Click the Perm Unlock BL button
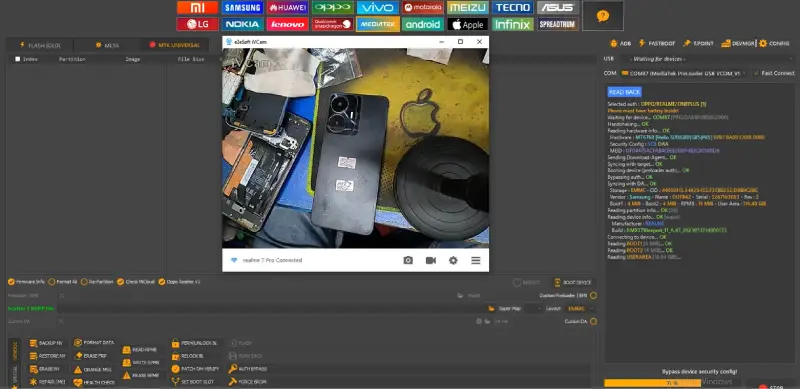Viewport: 800px width, 389px height. [195, 343]
